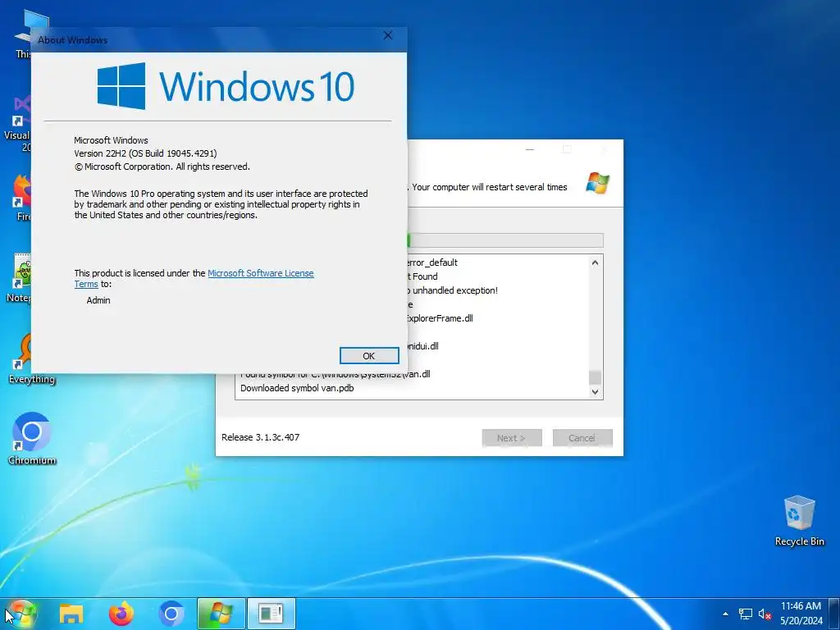Select the Firefox desktop shortcut
840x630 pixels.
click(21, 198)
